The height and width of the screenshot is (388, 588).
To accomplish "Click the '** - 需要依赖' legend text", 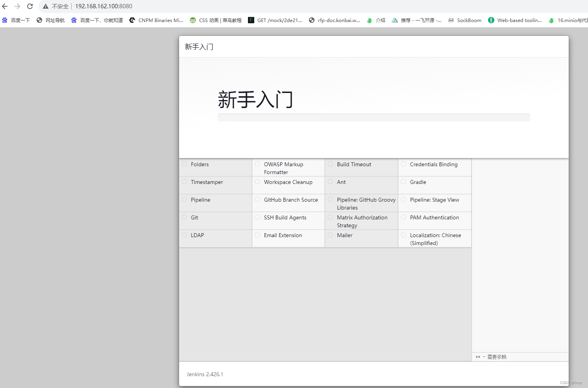I will point(491,357).
